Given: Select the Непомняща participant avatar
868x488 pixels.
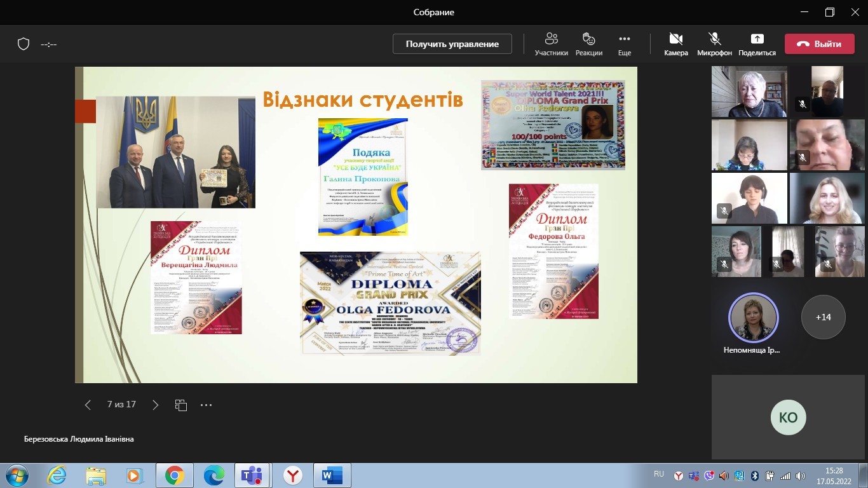Looking at the screenshot, I should [x=752, y=318].
